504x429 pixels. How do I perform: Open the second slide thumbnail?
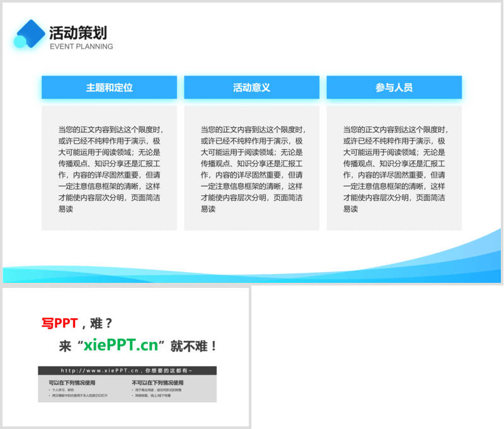(x=126, y=357)
